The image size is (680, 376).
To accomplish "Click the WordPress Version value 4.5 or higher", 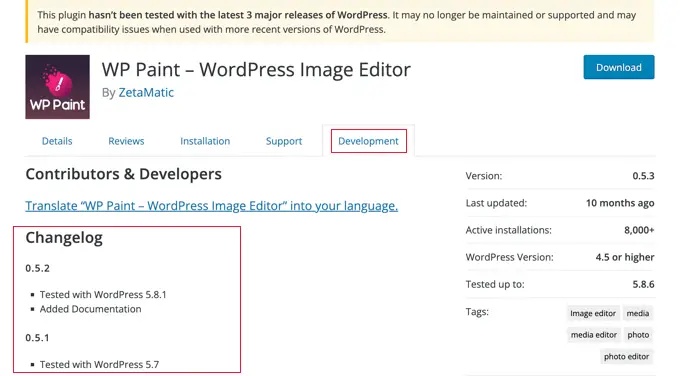I will pos(625,257).
